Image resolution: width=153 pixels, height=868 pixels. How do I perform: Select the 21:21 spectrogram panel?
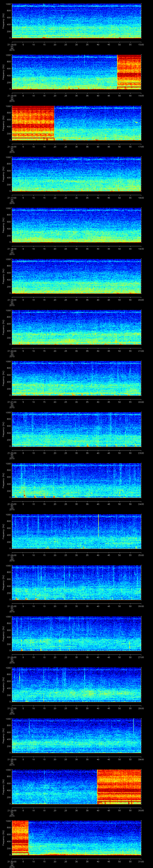76,378
